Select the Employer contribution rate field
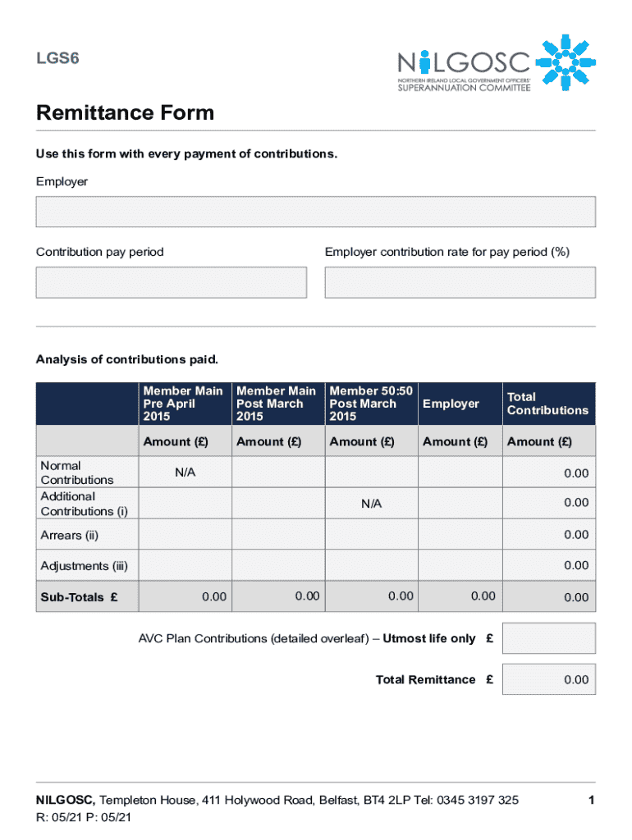The image size is (632, 840). click(x=460, y=282)
